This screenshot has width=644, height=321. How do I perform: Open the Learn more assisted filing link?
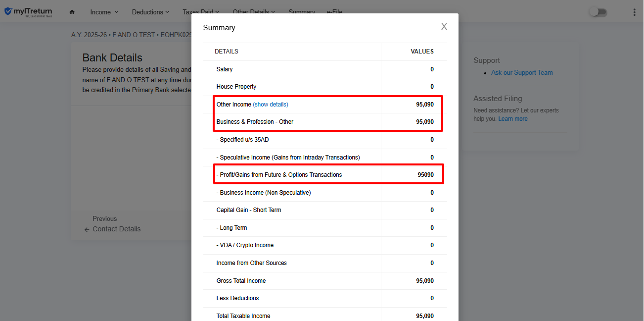(513, 119)
